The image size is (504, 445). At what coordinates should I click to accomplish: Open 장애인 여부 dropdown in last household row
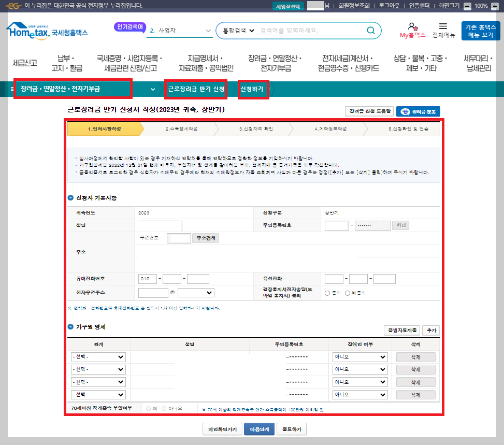coord(360,395)
